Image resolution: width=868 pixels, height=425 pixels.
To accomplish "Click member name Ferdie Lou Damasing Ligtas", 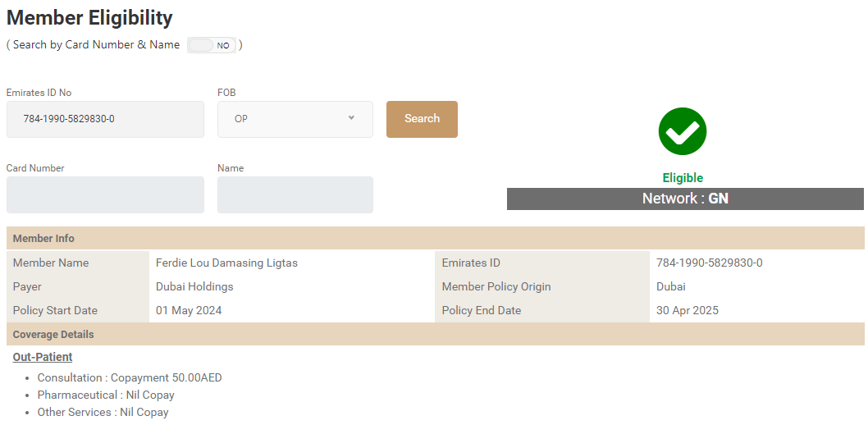I will pyautogui.click(x=226, y=263).
